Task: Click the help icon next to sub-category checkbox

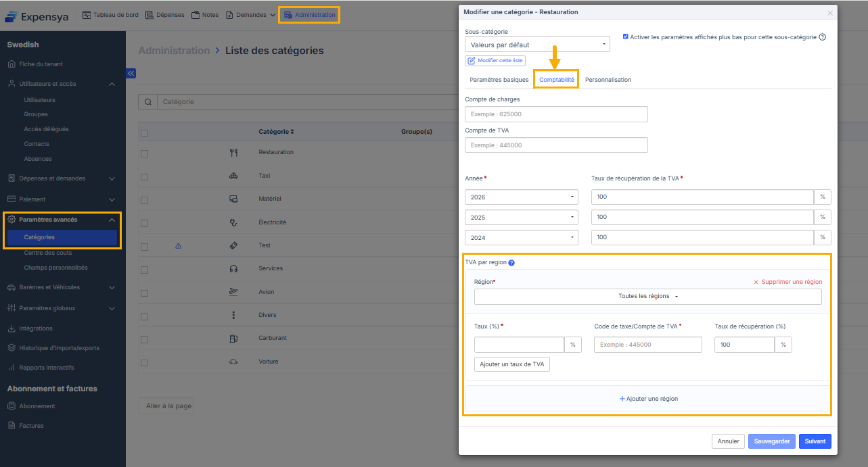Action: tap(823, 37)
